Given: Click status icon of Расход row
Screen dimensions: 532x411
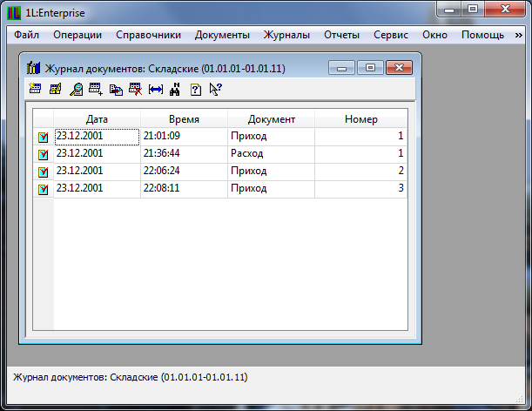Looking at the screenshot, I should coord(43,154).
